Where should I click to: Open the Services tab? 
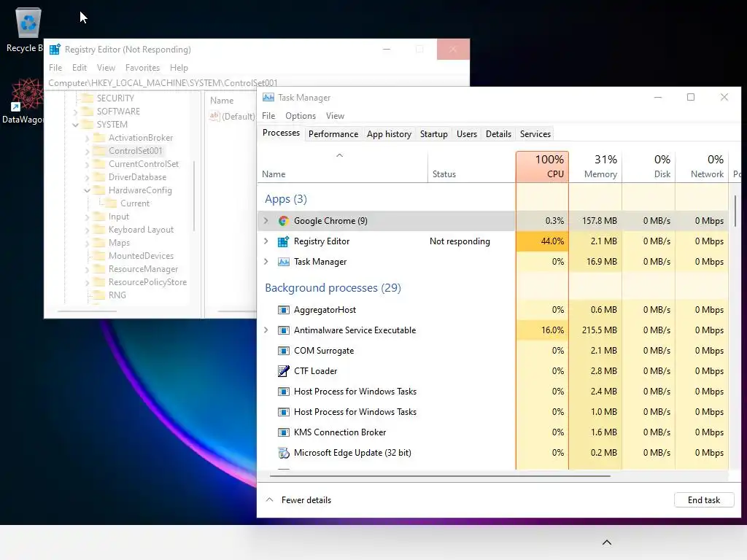535,134
